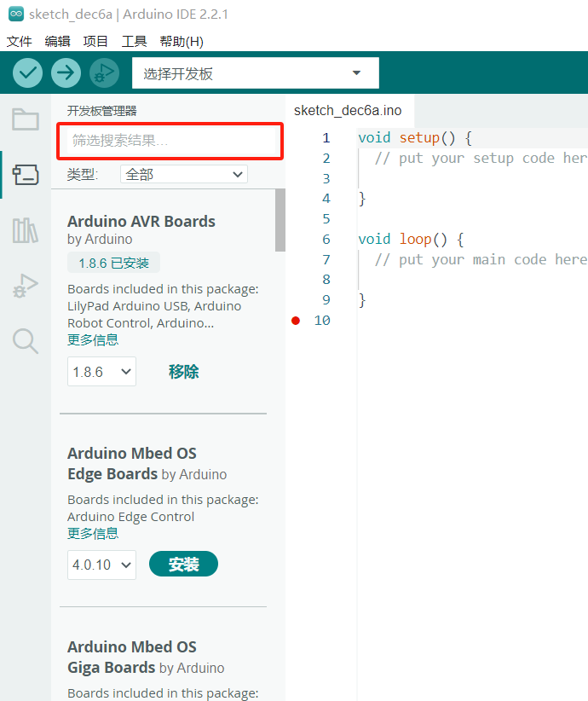This screenshot has width=588, height=701.
Task: Open the 工具 menu
Action: point(134,42)
